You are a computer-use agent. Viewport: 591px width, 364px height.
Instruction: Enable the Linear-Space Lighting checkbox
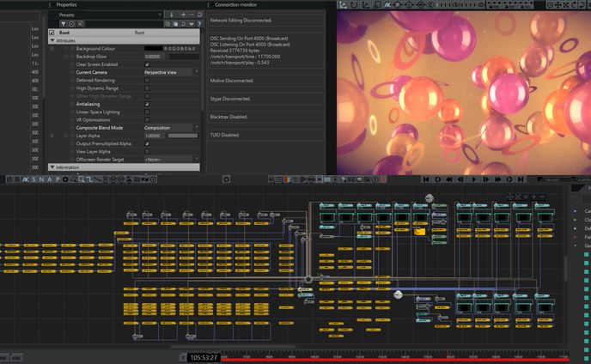point(147,112)
